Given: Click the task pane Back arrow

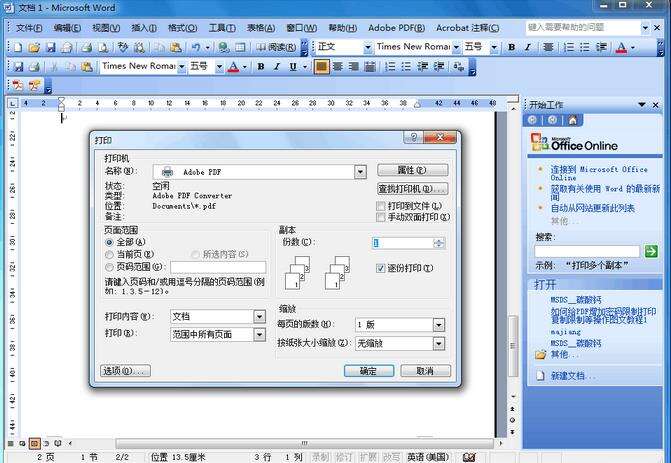Looking at the screenshot, I should [x=532, y=120].
